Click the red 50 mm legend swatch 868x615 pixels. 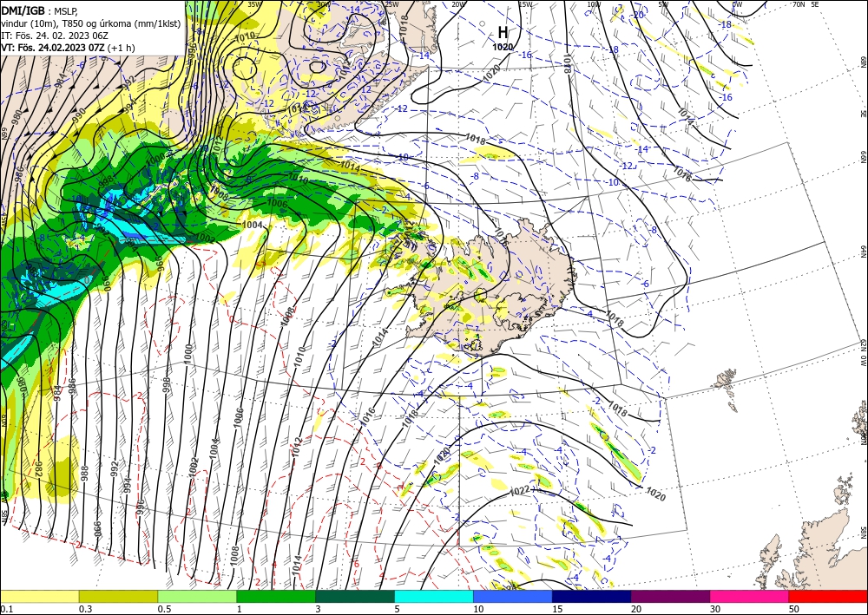coord(828,596)
